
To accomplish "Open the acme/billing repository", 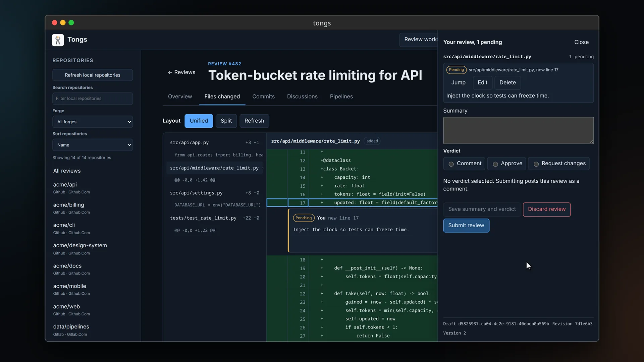I will [x=93, y=208].
